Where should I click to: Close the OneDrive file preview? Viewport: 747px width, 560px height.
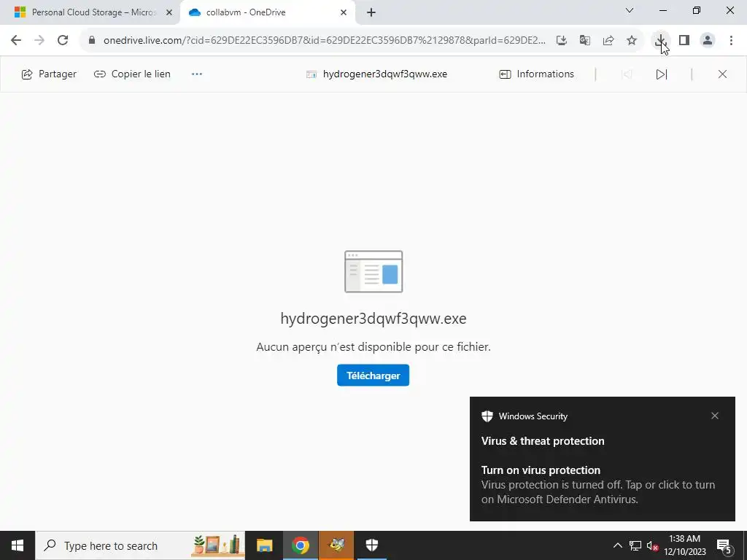point(722,74)
